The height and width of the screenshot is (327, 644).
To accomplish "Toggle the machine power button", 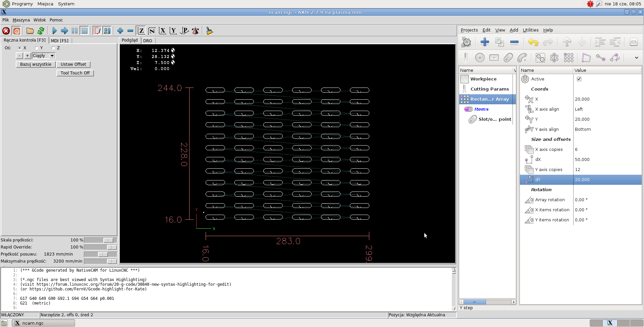I will point(16,31).
